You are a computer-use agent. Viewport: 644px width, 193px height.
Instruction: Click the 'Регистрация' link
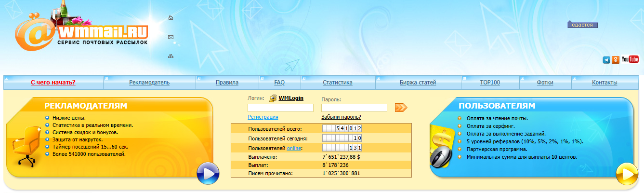tap(263, 117)
